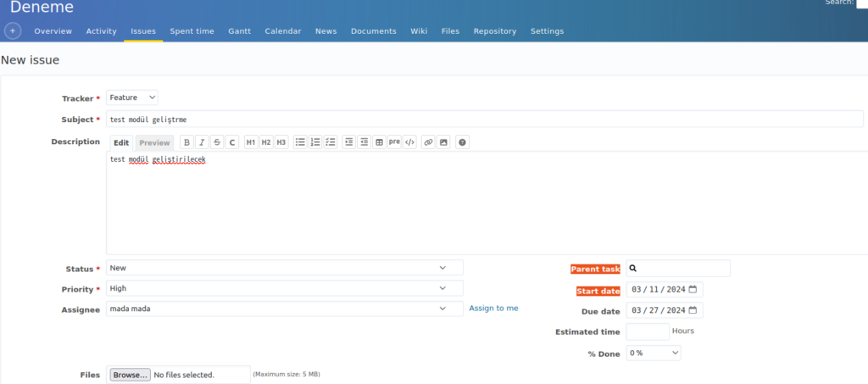
Task: Open the % Done dropdown
Action: pyautogui.click(x=654, y=353)
